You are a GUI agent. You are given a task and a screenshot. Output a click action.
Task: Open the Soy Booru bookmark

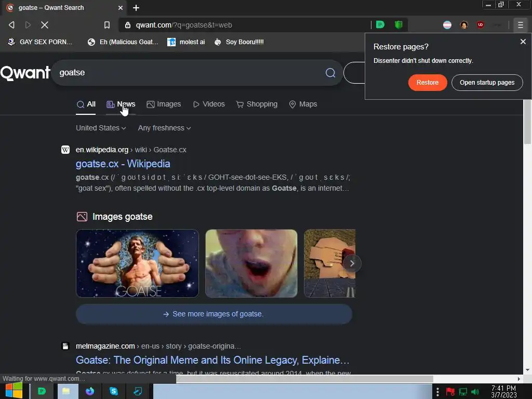pyautogui.click(x=239, y=42)
